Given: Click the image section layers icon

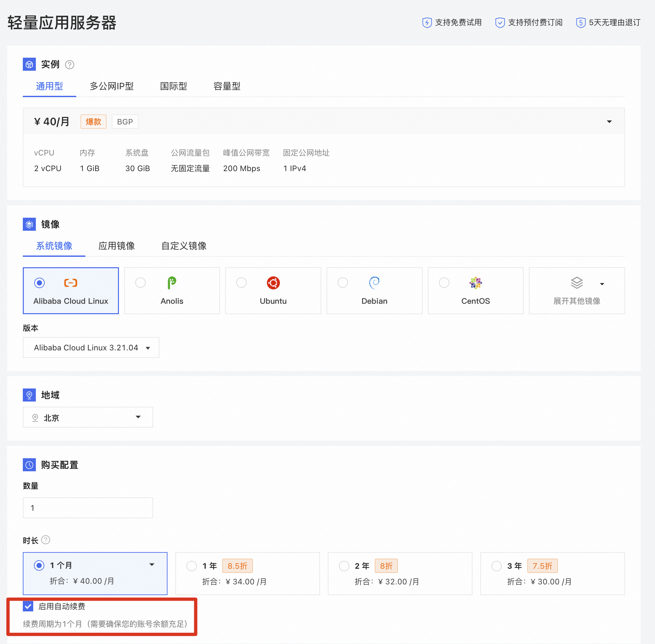Looking at the screenshot, I should point(29,224).
